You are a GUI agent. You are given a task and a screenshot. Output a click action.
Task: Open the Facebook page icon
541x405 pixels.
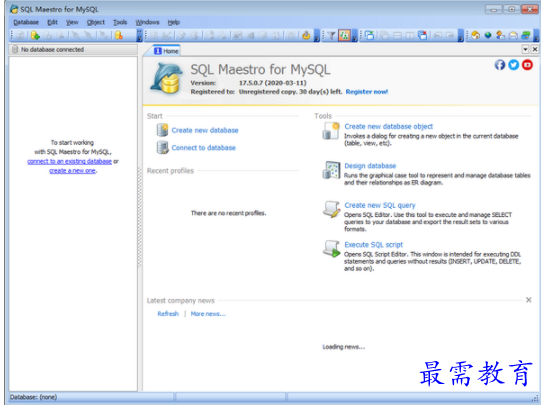click(500, 65)
